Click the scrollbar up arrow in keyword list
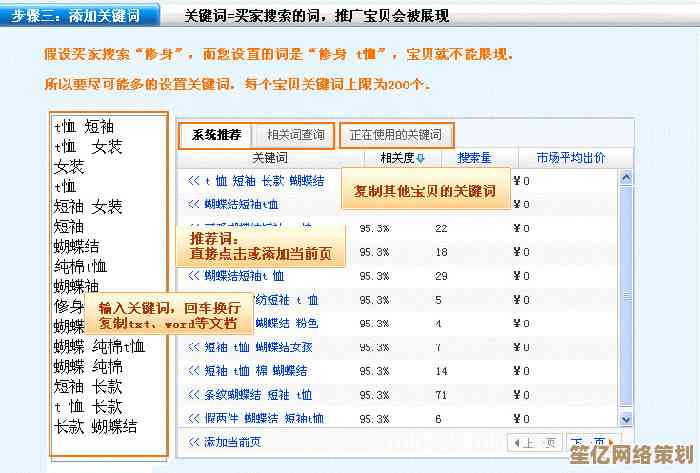700x473 pixels. [x=626, y=178]
